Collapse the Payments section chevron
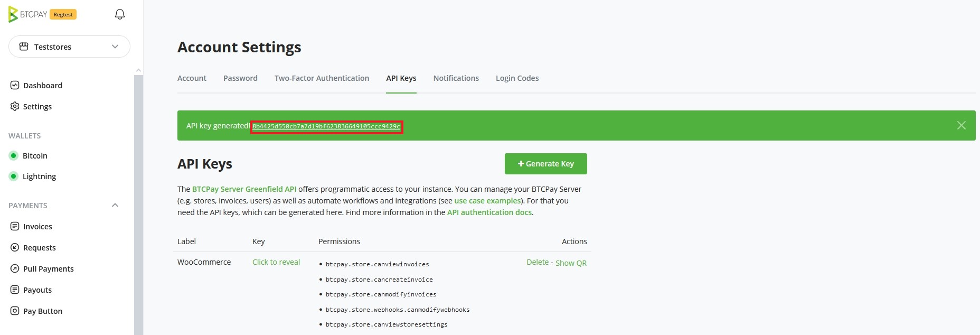This screenshot has height=335, width=980. 115,205
